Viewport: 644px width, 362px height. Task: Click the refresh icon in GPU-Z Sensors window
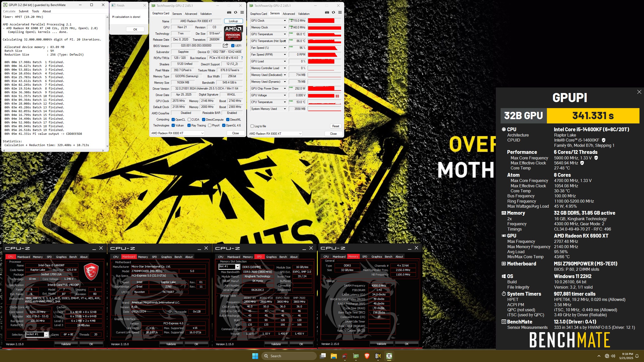[333, 12]
